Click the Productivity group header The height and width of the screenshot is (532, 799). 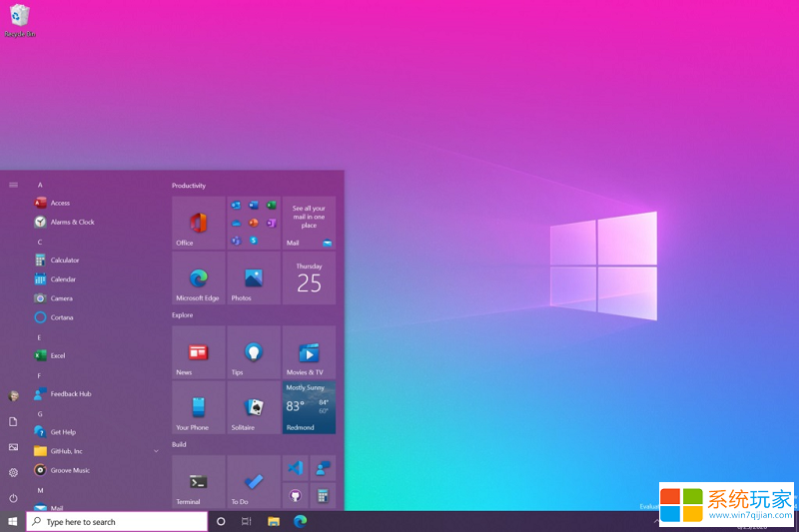[189, 186]
